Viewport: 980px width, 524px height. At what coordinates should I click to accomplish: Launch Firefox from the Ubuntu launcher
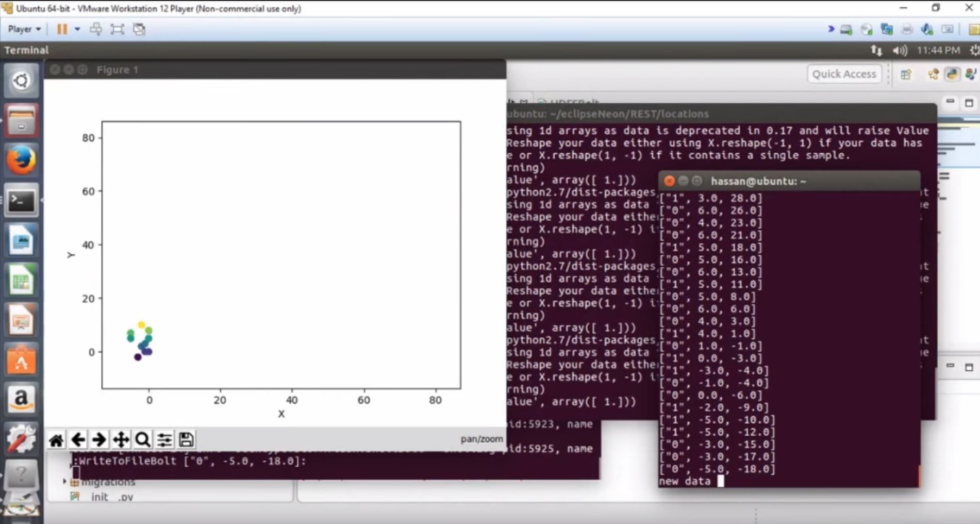coord(22,159)
